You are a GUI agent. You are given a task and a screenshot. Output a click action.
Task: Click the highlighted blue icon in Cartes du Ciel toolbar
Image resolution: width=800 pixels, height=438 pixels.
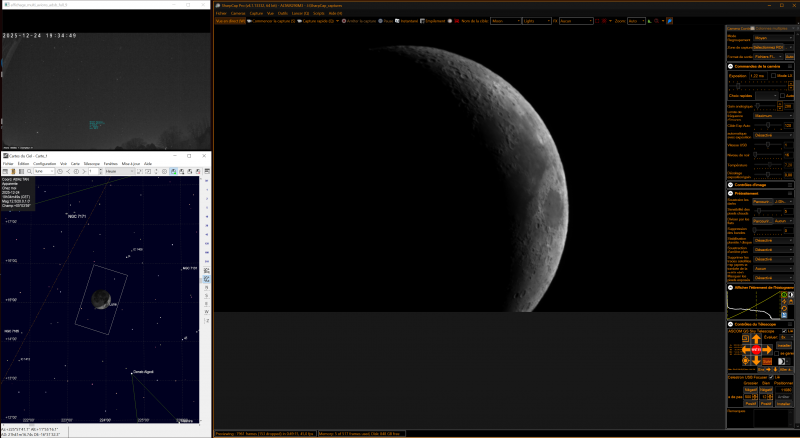click(173, 172)
